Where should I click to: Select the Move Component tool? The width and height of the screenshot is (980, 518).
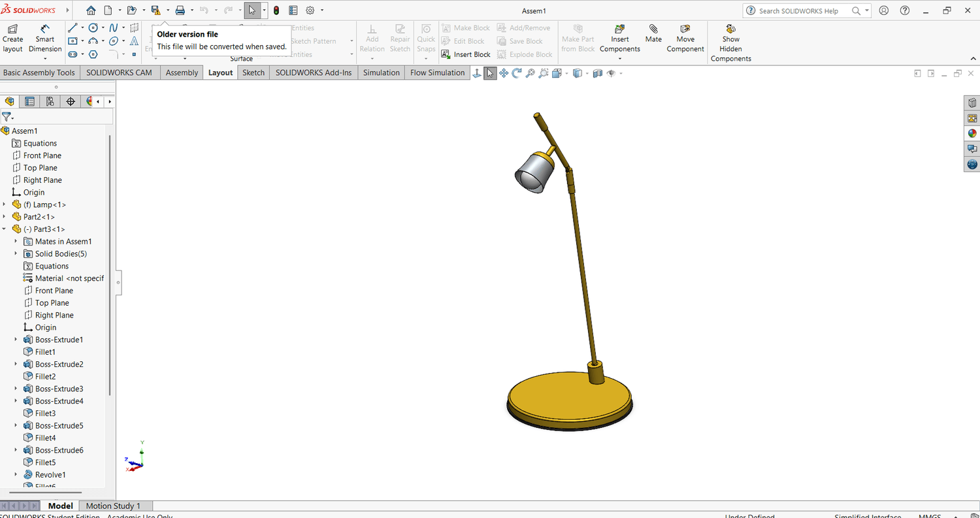[685, 34]
